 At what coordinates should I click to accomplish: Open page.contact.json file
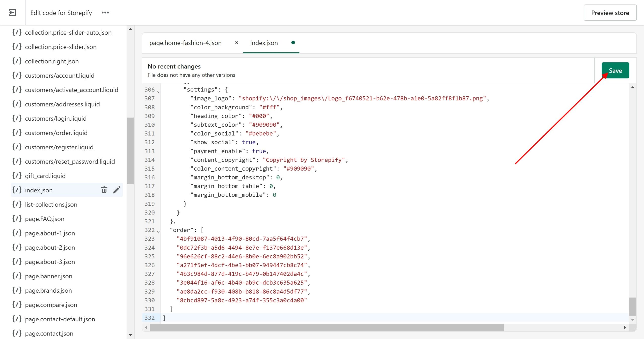tap(49, 333)
